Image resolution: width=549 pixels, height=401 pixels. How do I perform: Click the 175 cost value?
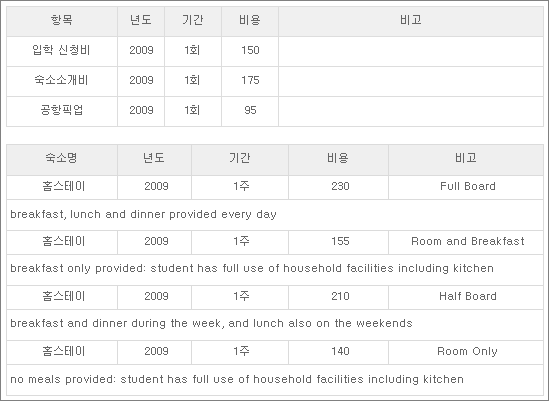point(250,81)
